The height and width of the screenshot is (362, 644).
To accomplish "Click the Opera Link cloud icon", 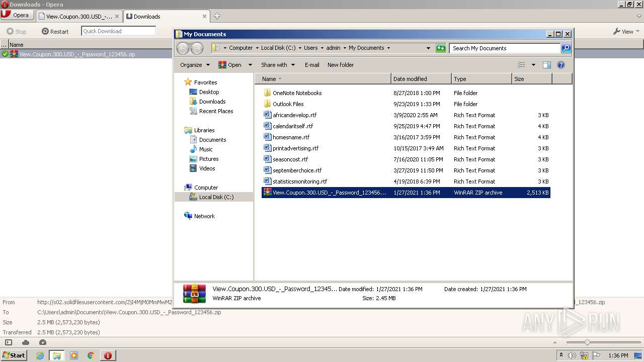I will (26, 342).
